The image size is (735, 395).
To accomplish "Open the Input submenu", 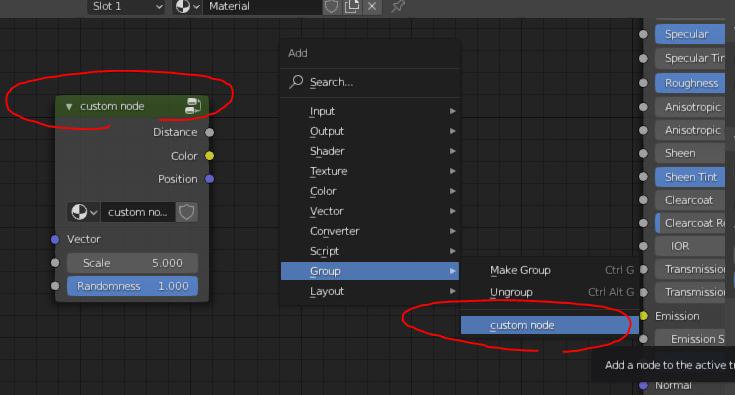I will pos(370,111).
